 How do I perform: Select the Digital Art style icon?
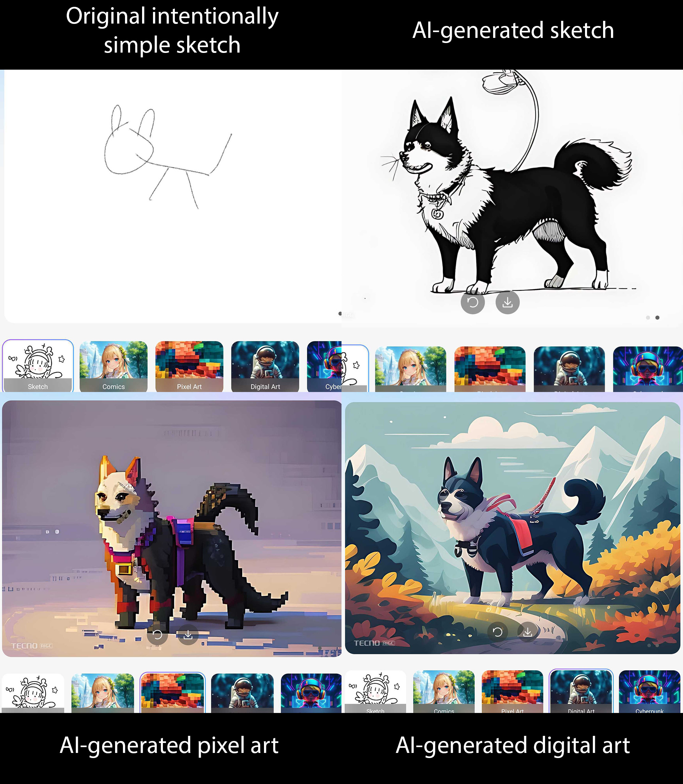pos(264,363)
